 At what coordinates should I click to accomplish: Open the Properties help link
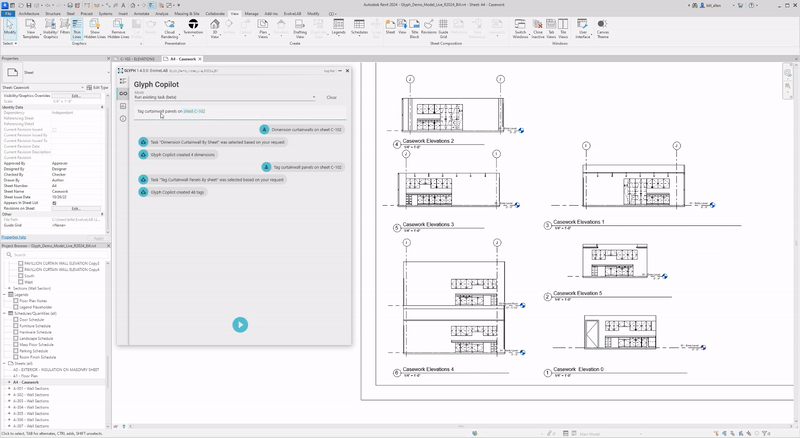pos(14,237)
